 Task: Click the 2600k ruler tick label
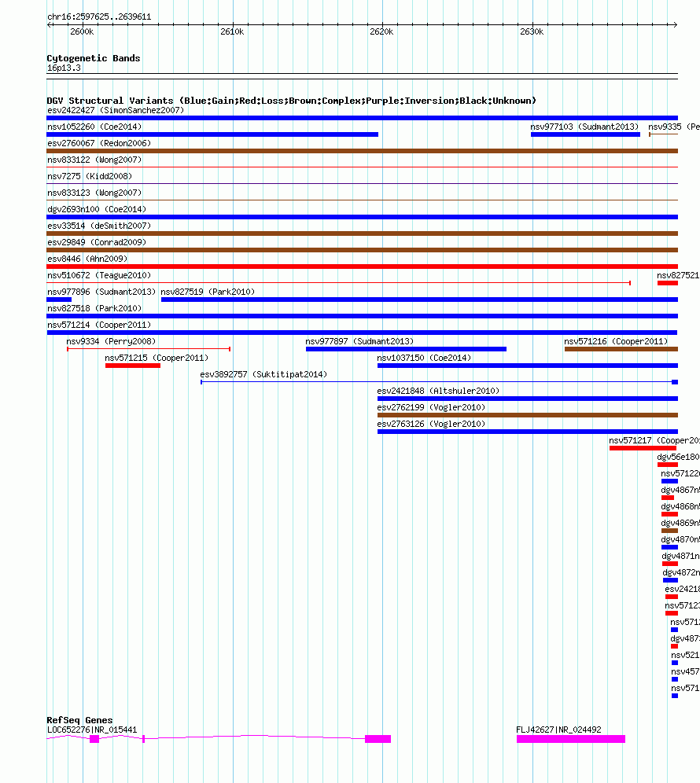tap(82, 31)
